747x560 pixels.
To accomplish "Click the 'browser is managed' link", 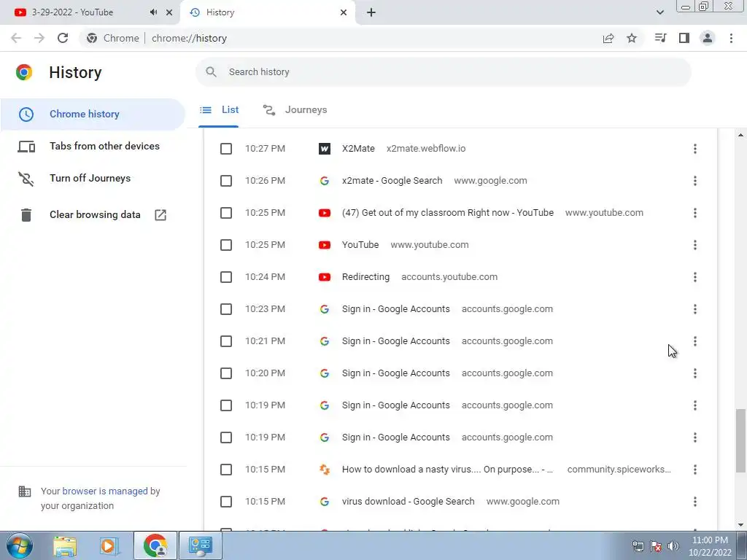I will [x=105, y=491].
